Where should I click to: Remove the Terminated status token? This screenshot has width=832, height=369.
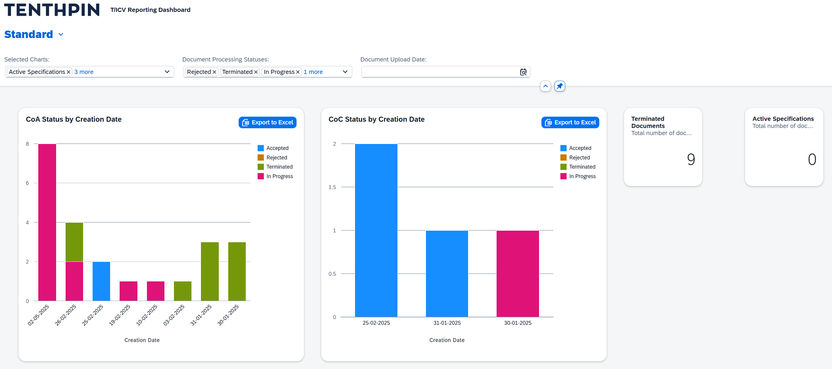255,72
